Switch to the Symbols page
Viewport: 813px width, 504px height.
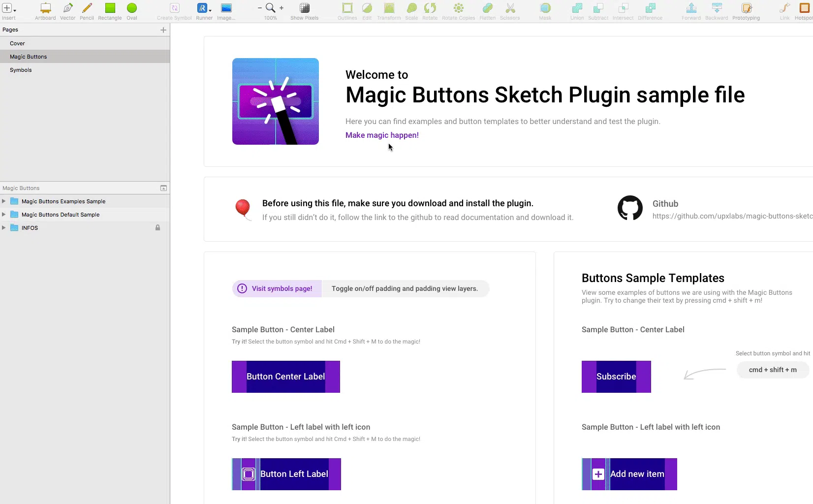pos(85,70)
